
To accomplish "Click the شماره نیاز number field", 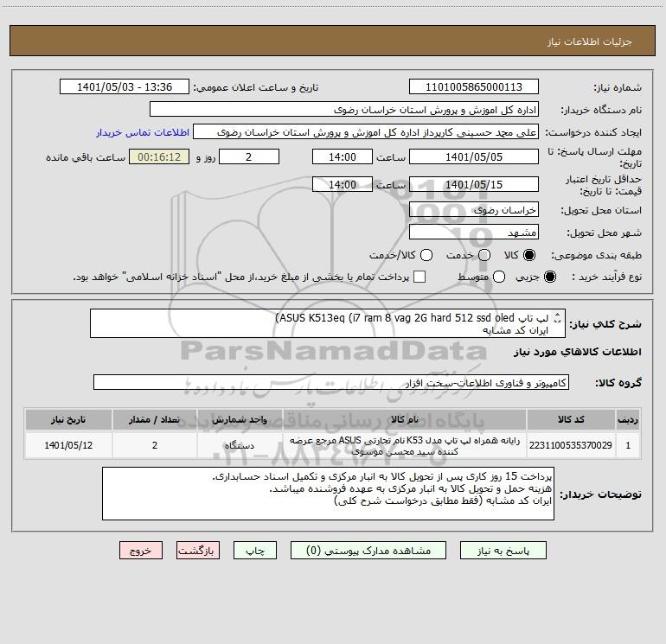I will click(x=474, y=87).
